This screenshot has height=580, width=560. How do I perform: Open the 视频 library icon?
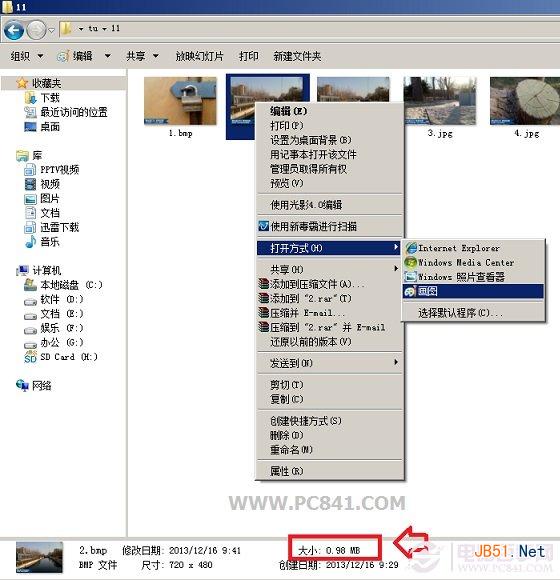30,184
